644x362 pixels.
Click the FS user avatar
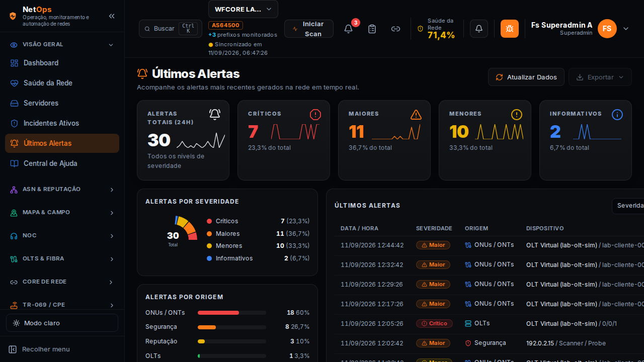click(607, 29)
